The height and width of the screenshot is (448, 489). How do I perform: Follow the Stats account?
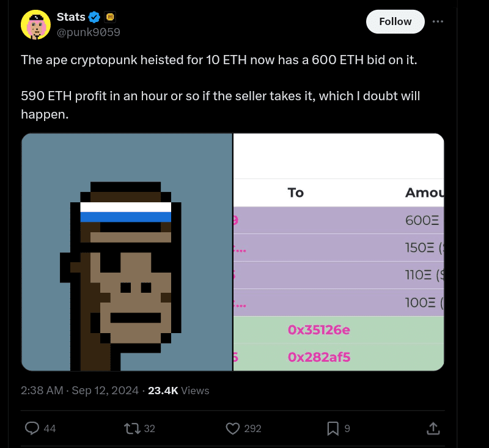coord(395,21)
